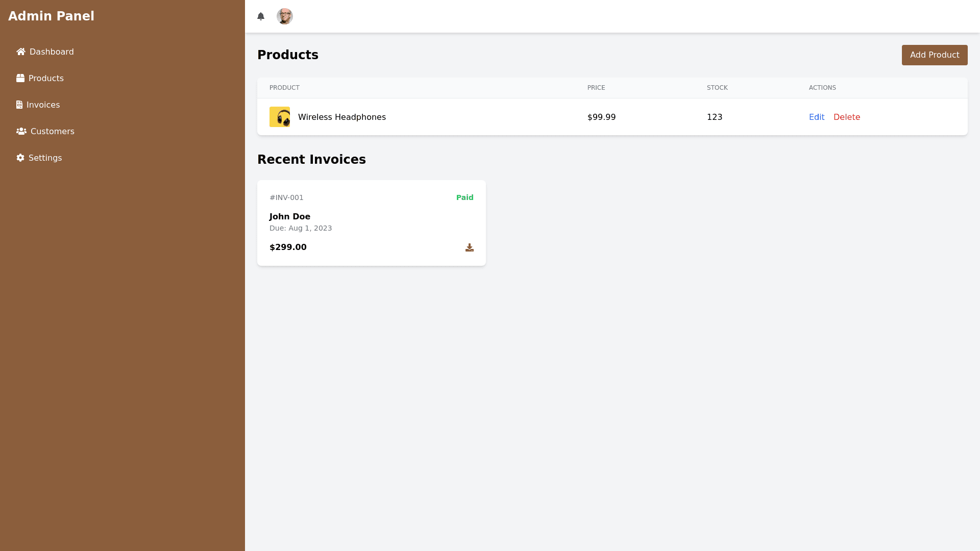Download invoice INV-001 via download icon

[470, 247]
